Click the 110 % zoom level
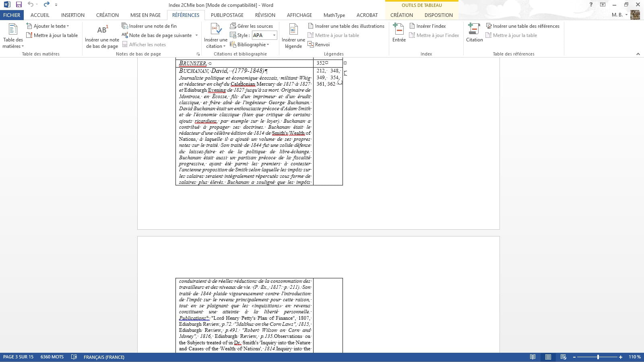This screenshot has width=644, height=362. [635, 357]
